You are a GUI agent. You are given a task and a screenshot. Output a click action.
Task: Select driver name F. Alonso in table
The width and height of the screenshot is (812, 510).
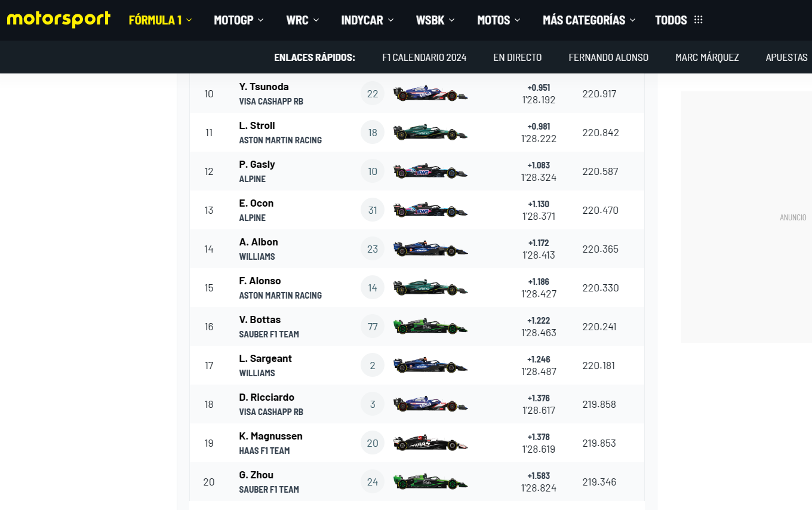click(260, 281)
